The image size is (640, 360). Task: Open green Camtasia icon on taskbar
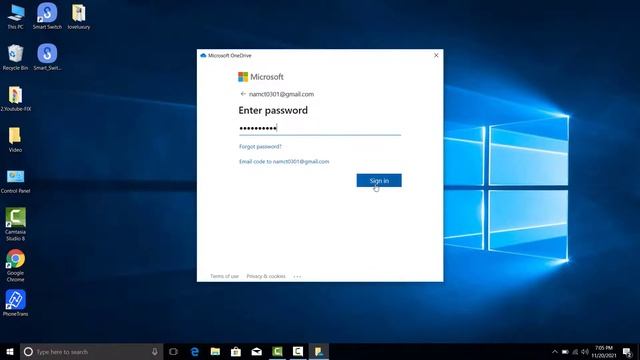tap(277, 351)
